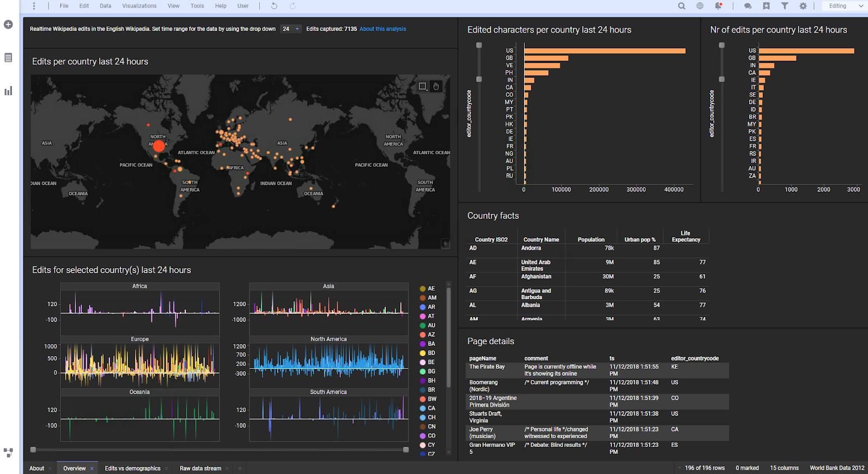This screenshot has height=474, width=868.
Task: Click the undo arrow icon
Action: click(274, 6)
